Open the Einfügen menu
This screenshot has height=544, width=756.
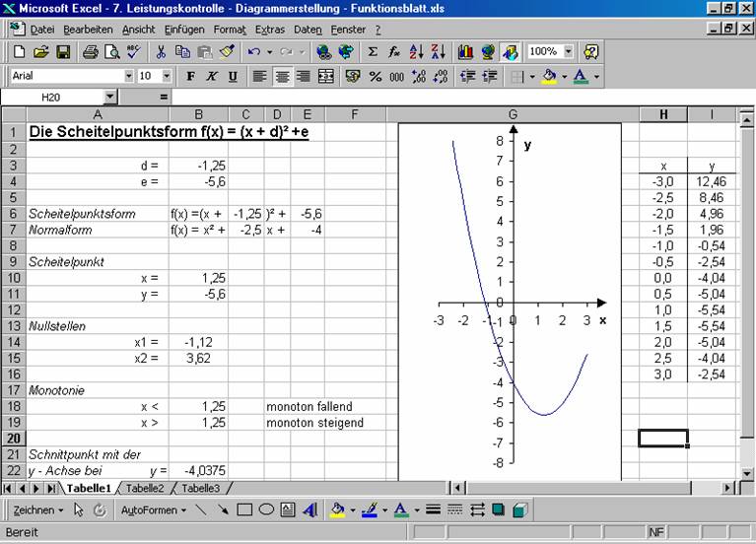point(184,30)
